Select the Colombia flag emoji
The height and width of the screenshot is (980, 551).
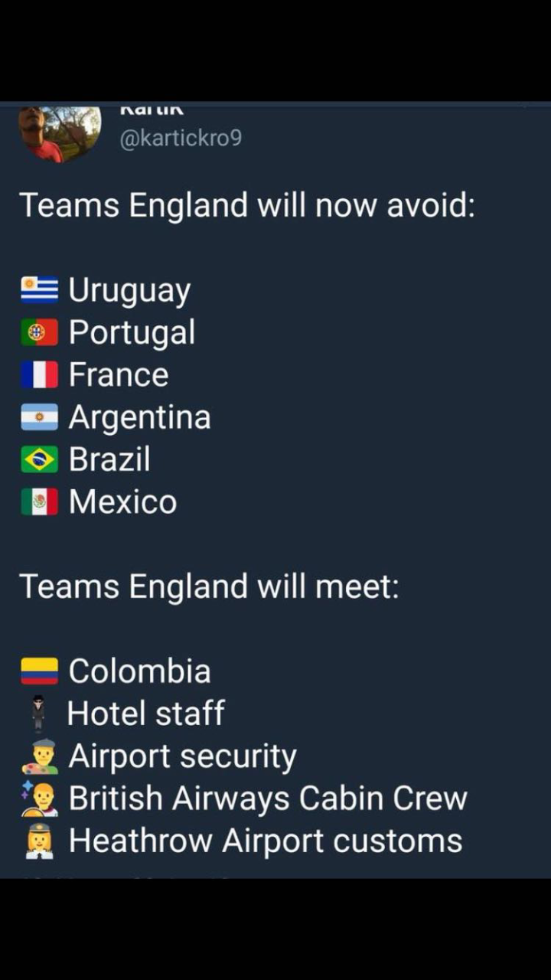39,671
